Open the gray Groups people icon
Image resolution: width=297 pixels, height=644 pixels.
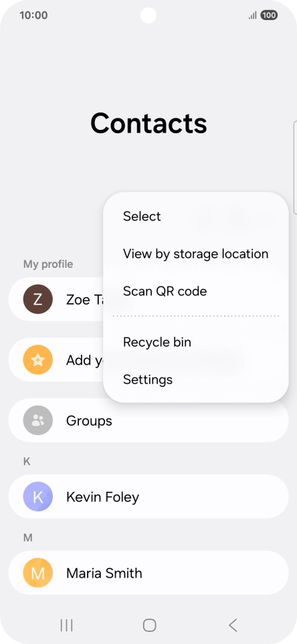37,420
